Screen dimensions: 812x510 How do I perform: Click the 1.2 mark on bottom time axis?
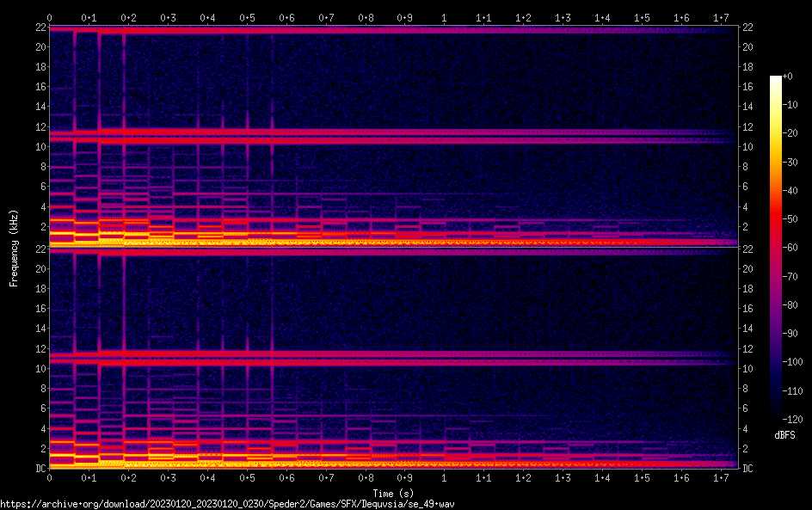pos(523,478)
